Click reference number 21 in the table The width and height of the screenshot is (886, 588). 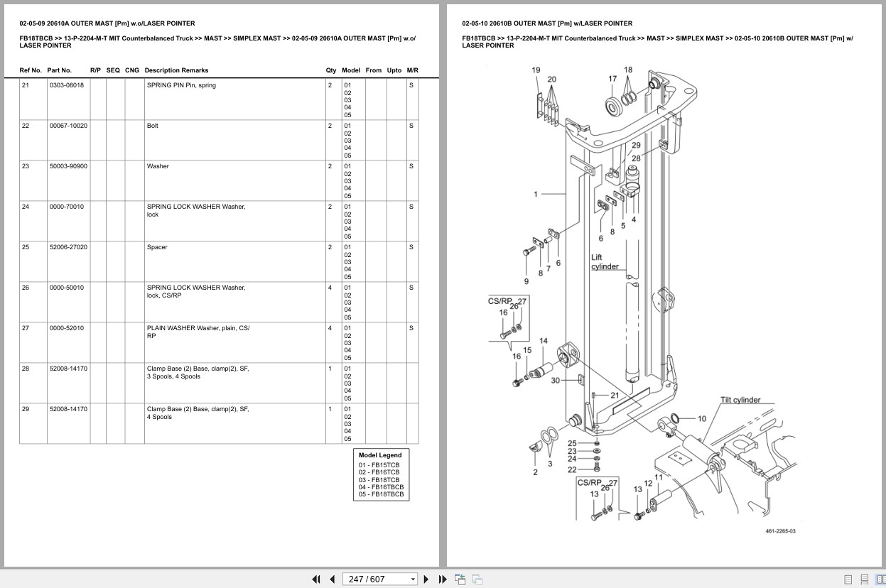26,85
